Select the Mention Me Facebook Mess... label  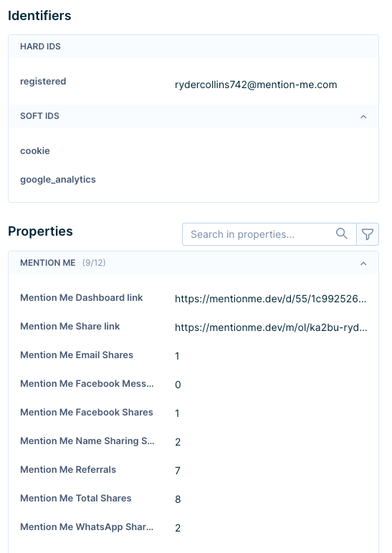point(87,383)
